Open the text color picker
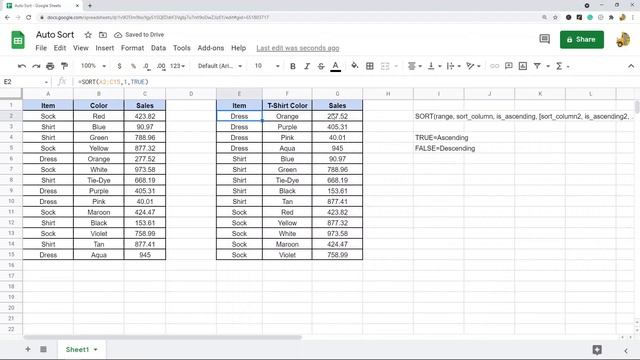Image resolution: width=640 pixels, height=360 pixels. click(336, 66)
